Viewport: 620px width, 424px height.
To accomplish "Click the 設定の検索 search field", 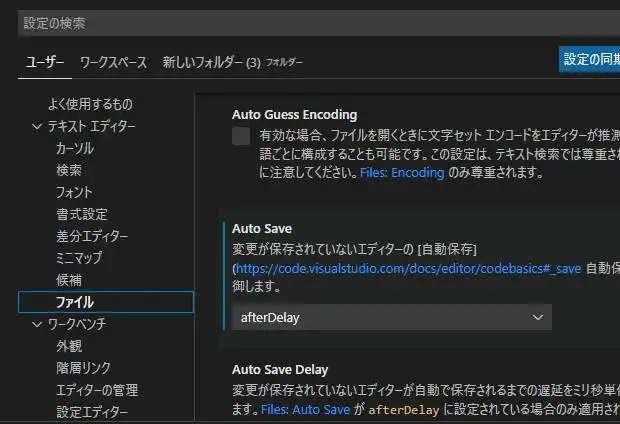I will coord(319,23).
